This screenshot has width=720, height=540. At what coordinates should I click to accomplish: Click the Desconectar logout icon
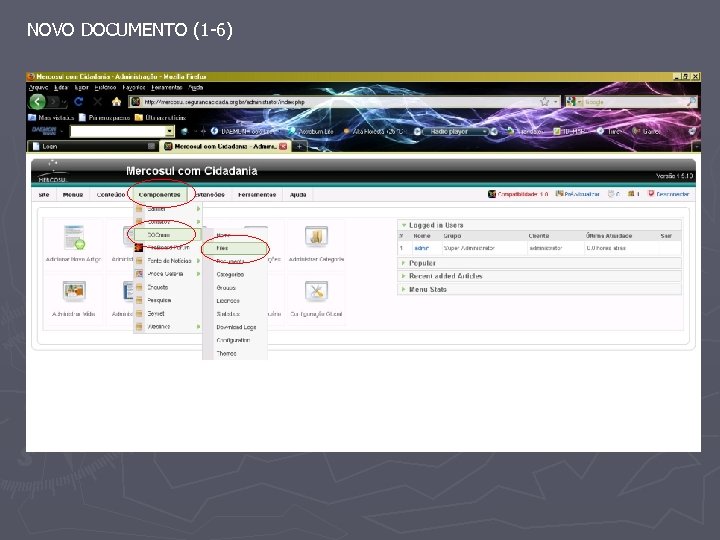pyautogui.click(x=651, y=194)
